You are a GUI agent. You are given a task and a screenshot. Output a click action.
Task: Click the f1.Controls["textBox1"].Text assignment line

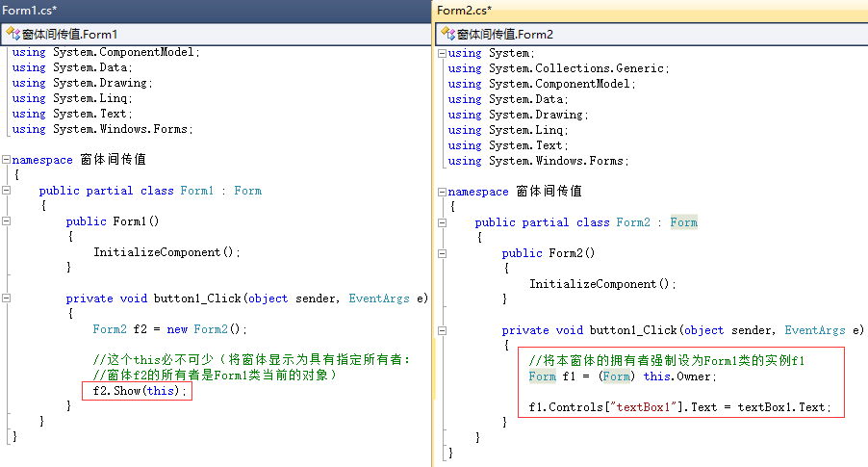click(679, 407)
